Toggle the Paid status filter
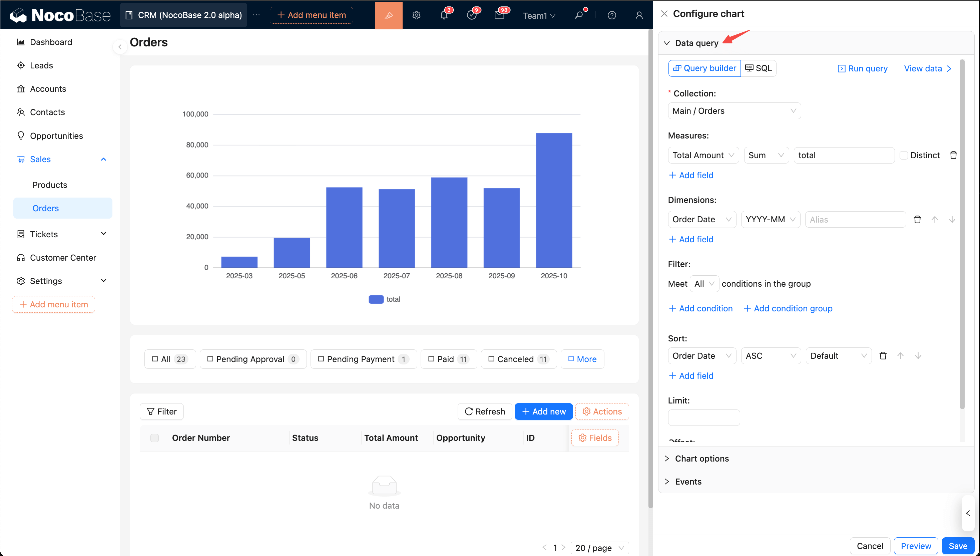980x556 pixels. pyautogui.click(x=448, y=359)
